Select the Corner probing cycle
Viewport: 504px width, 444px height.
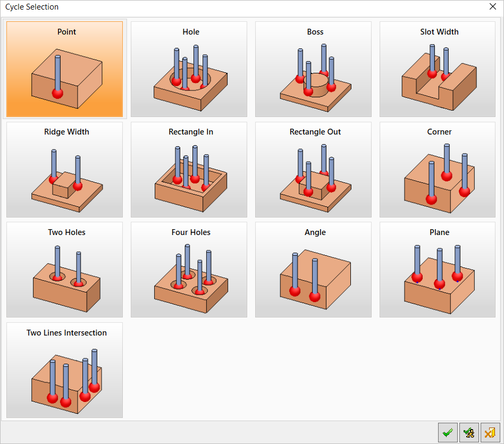coord(438,170)
